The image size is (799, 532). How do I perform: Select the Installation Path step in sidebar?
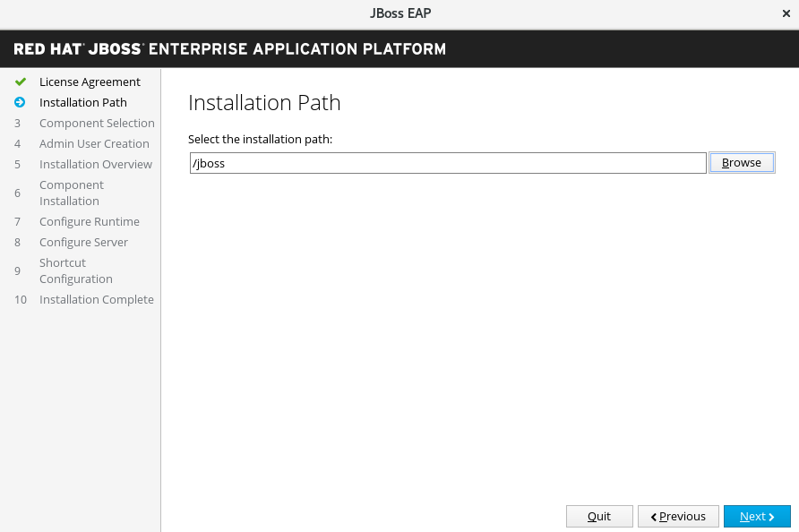tap(83, 103)
